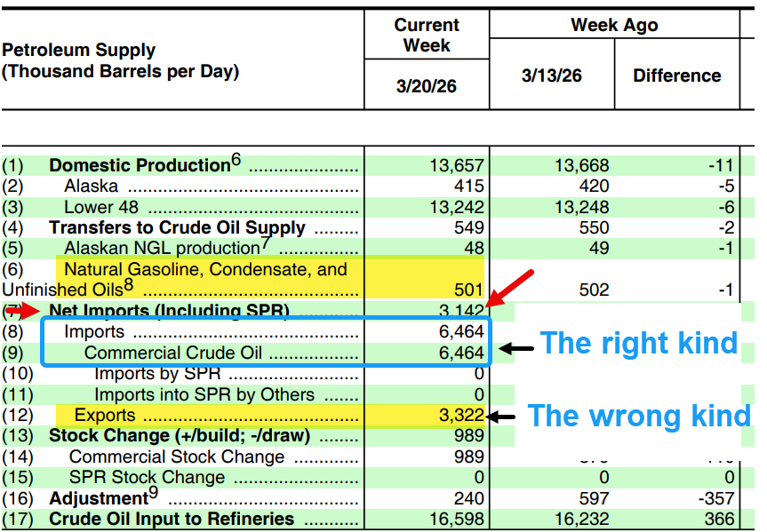Click the 3/20/26 date header cell

click(x=426, y=86)
